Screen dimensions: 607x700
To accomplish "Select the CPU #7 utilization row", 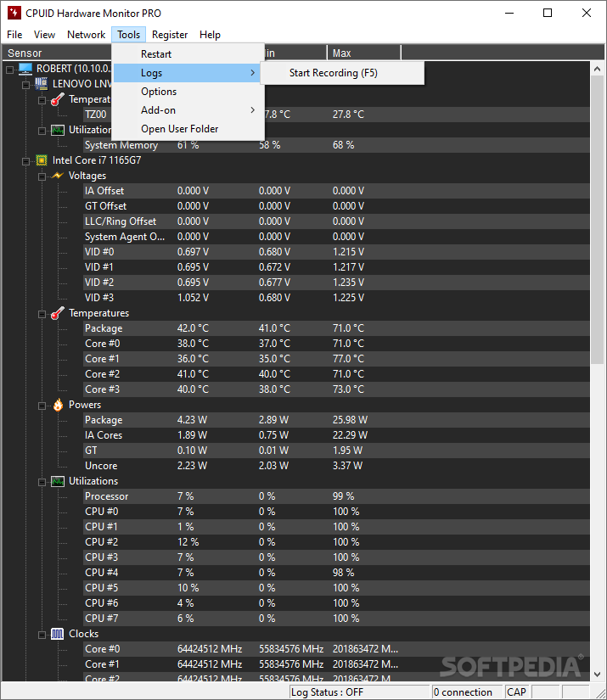I will click(x=336, y=619).
